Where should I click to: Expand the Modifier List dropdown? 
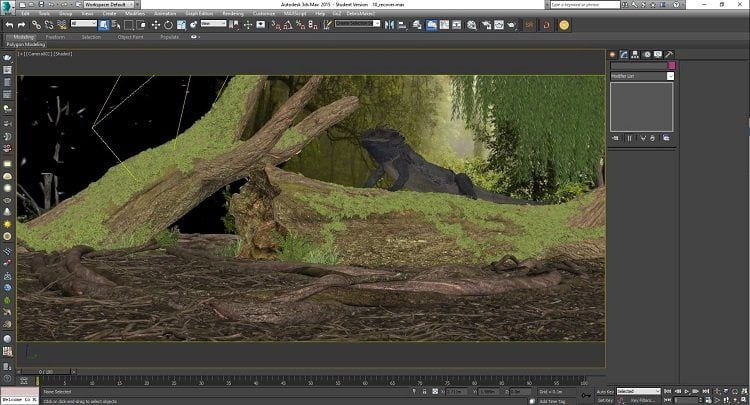pos(642,76)
